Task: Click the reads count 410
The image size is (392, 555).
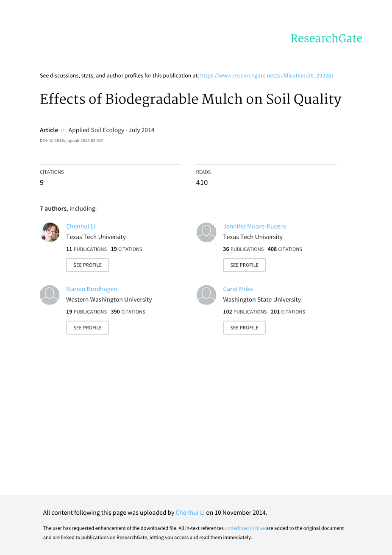Action: point(202,182)
